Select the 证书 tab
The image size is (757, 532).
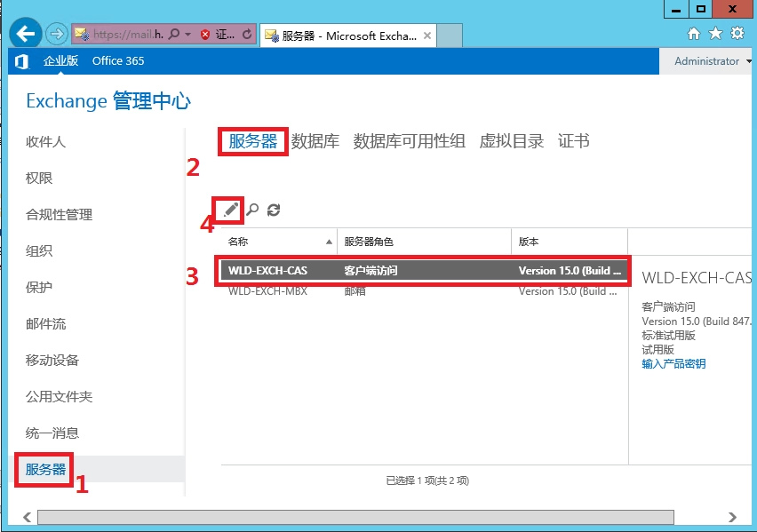coord(573,141)
